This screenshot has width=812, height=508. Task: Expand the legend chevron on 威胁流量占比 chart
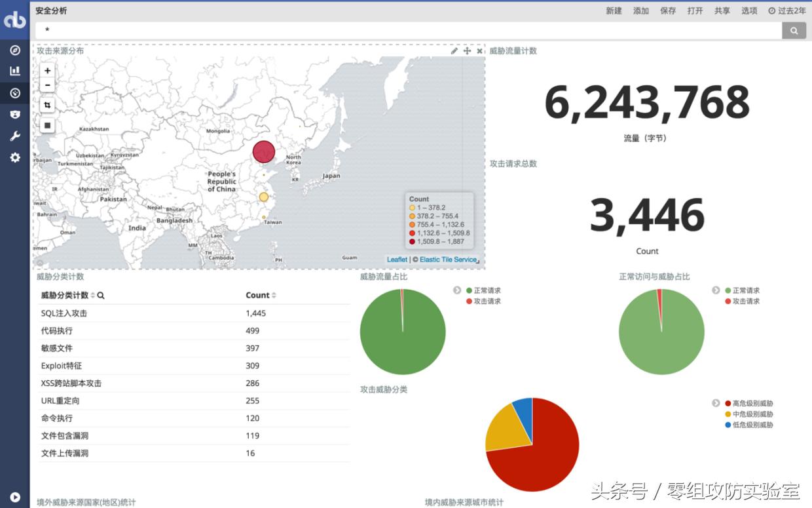coord(456,290)
